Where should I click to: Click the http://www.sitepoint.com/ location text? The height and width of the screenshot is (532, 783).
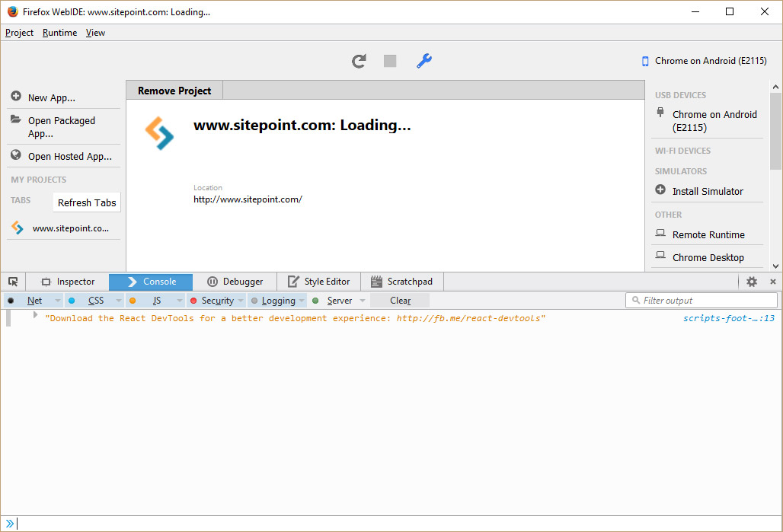pyautogui.click(x=248, y=199)
